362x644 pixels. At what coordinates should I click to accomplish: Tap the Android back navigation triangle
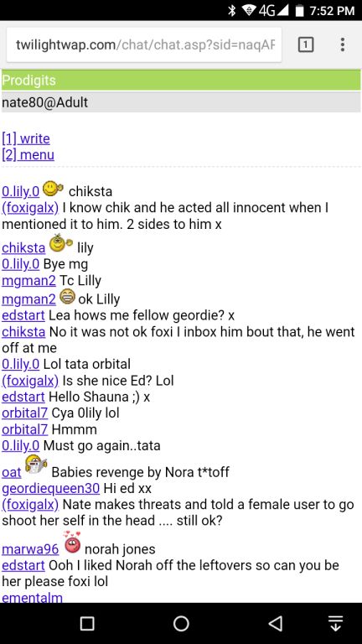(x=275, y=624)
